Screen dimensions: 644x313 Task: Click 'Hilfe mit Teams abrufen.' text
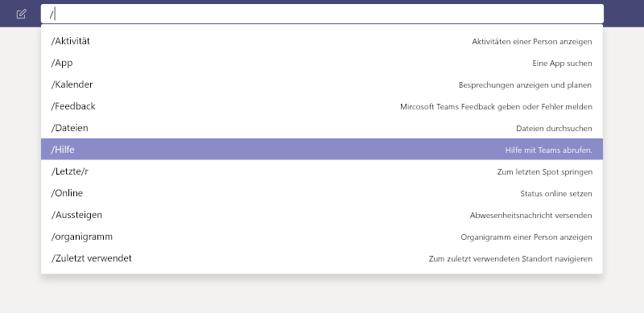tap(549, 150)
